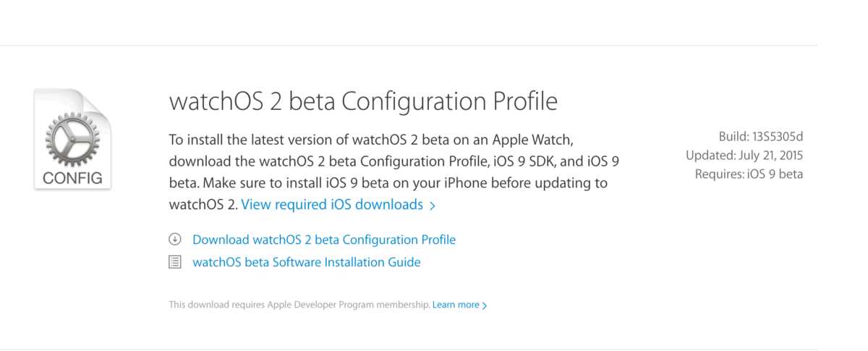This screenshot has height=351, width=868.
Task: Click chevron after "View required iOS downloads"
Action: (433, 206)
